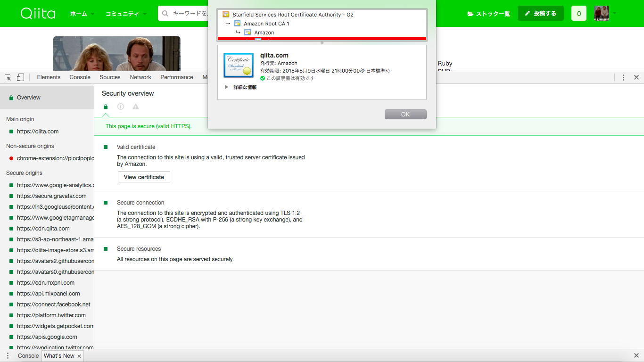This screenshot has width=644, height=362.
Task: Open ストック一覧 link
Action: click(488, 14)
